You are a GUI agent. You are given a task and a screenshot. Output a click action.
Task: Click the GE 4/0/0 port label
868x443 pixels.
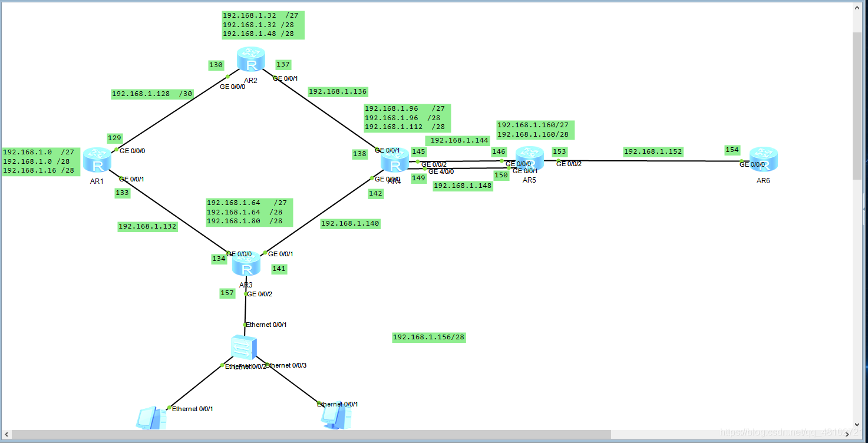click(x=441, y=172)
